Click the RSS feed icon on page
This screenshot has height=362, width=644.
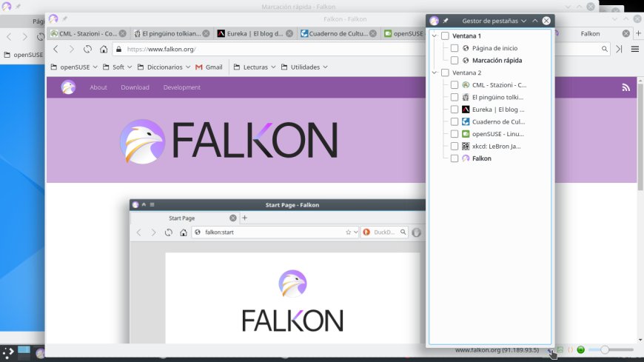[x=625, y=87]
